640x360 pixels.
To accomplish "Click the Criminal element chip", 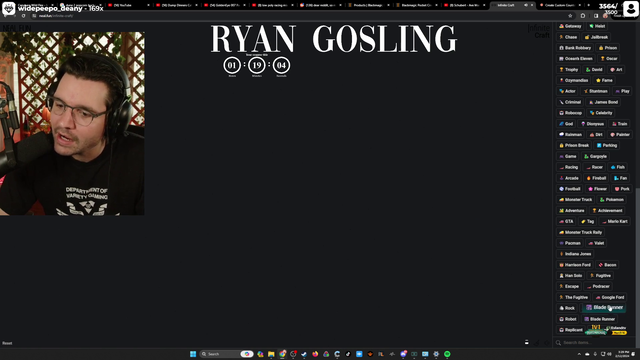I will (x=570, y=102).
